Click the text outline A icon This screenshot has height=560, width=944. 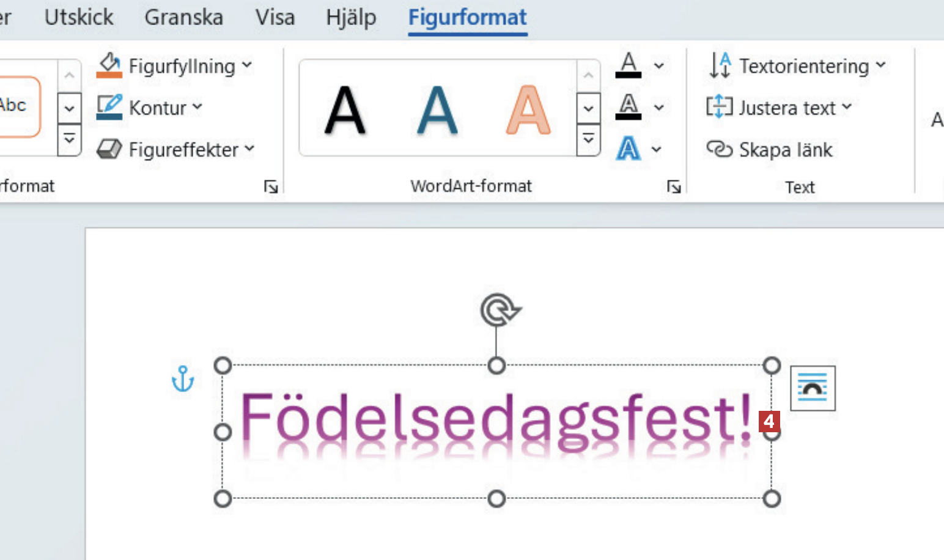tap(628, 107)
